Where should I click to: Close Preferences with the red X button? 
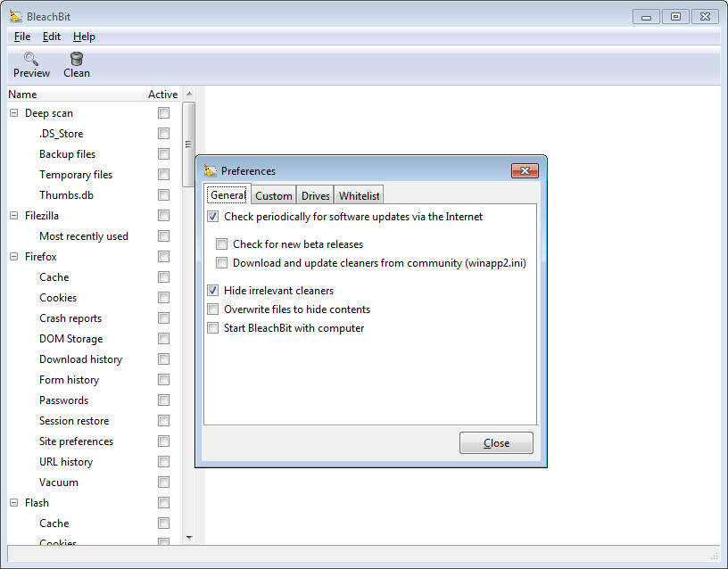click(x=525, y=170)
